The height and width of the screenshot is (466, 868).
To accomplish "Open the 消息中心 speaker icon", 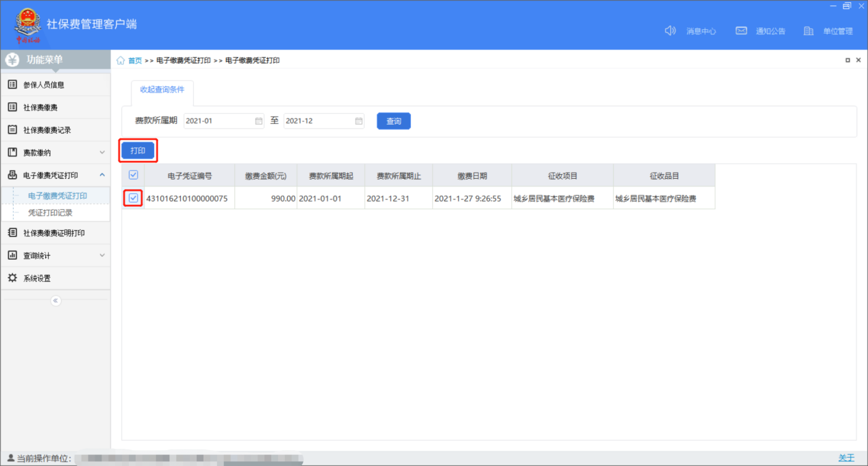I will tap(671, 31).
